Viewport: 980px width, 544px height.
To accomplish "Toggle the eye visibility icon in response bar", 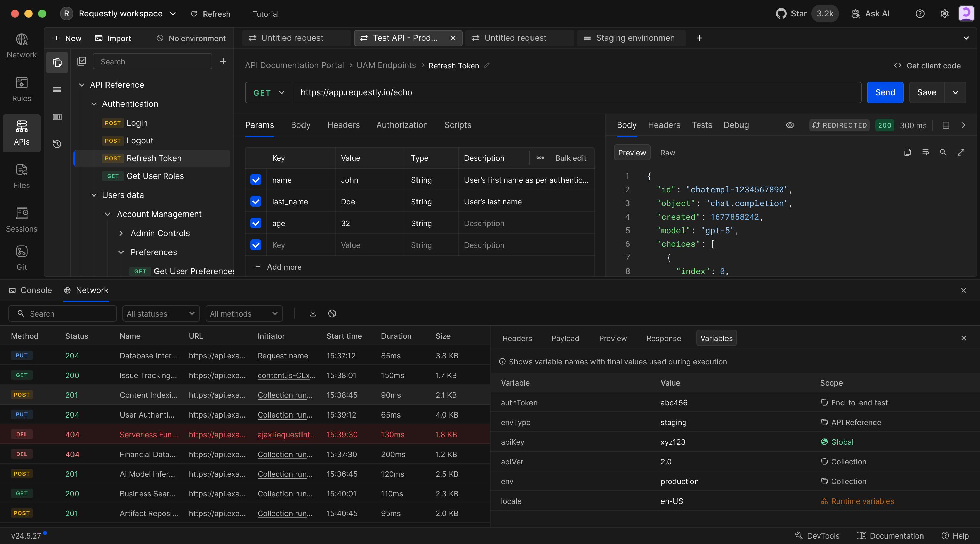I will pyautogui.click(x=790, y=125).
